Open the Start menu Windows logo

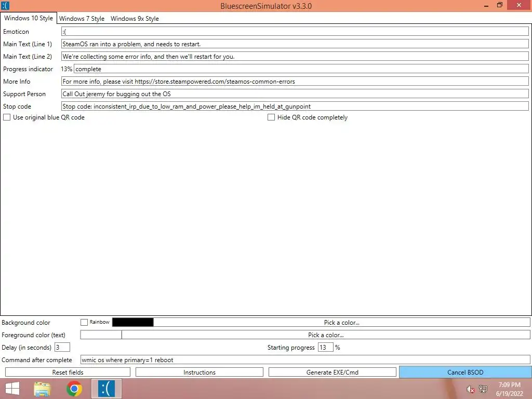tap(12, 389)
